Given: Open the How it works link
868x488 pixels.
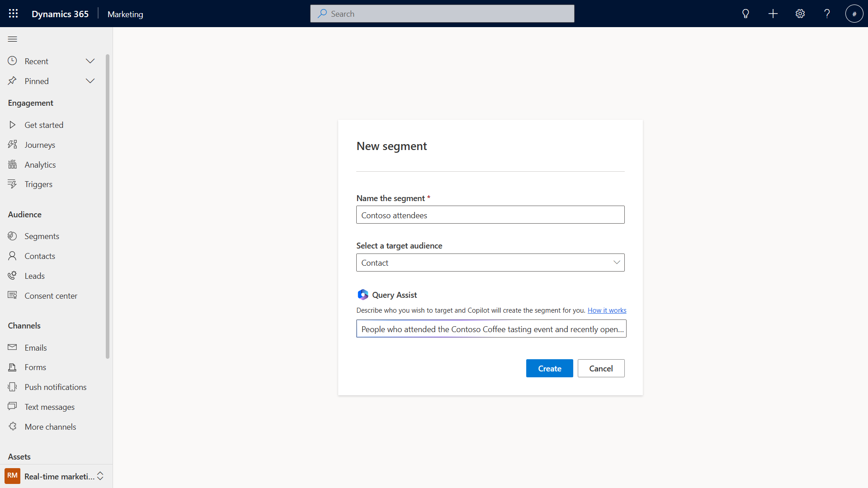Looking at the screenshot, I should point(607,310).
